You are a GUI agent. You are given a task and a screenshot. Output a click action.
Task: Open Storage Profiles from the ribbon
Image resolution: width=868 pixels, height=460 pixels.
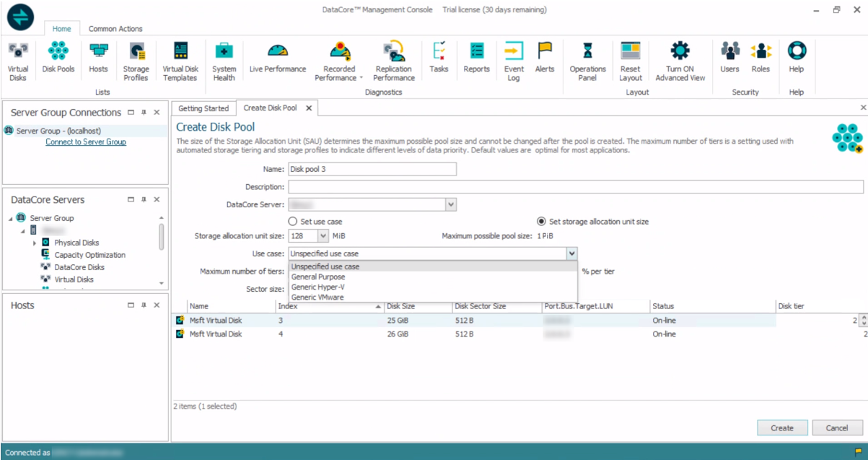136,61
